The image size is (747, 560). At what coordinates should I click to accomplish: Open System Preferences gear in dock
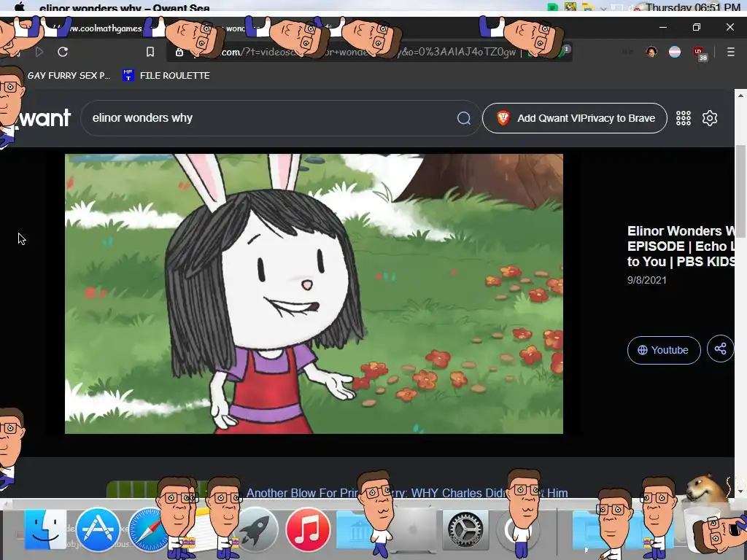(465, 529)
